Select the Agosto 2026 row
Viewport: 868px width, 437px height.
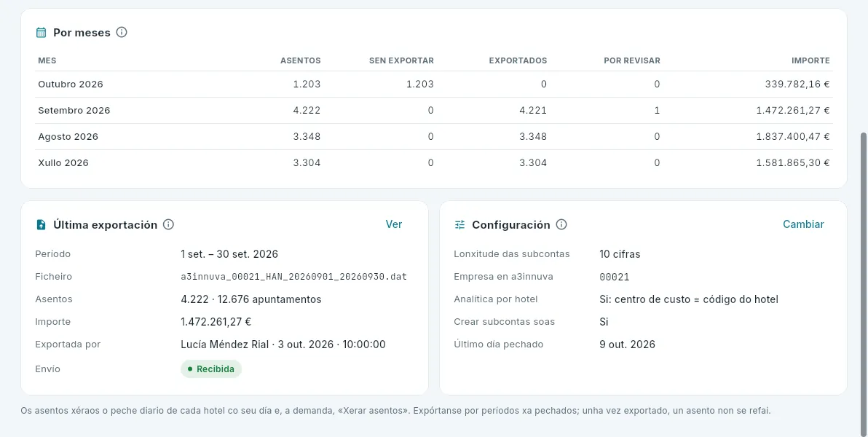tap(433, 136)
